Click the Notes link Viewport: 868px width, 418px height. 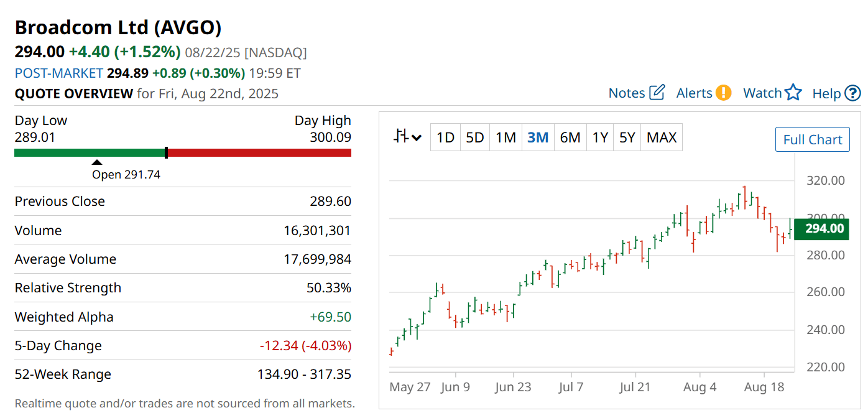(x=627, y=93)
